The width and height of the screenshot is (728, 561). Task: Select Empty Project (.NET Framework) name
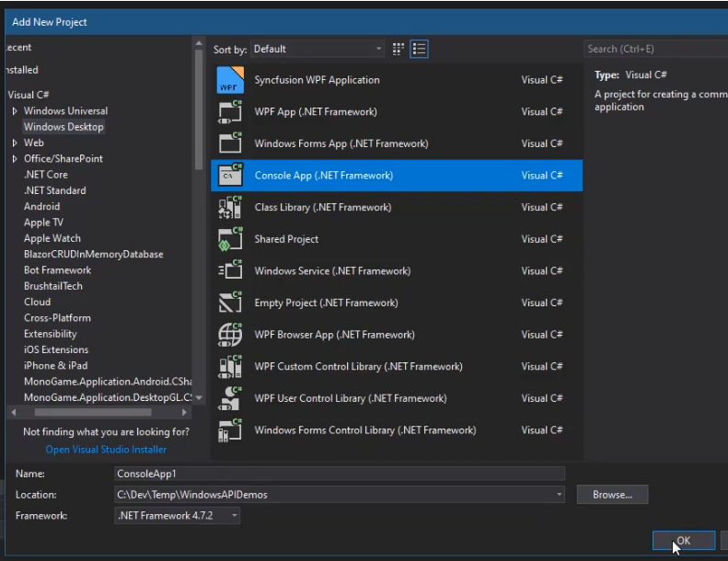tap(326, 303)
